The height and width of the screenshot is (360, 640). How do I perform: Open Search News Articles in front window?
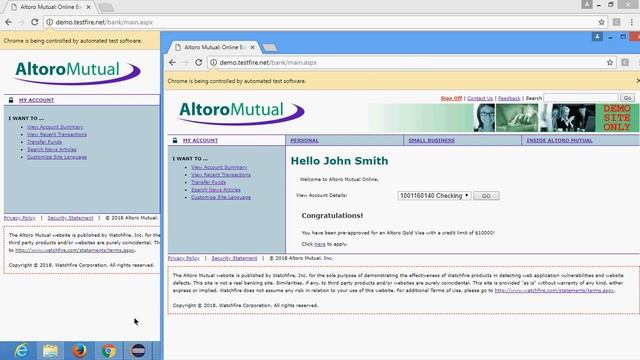pyautogui.click(x=216, y=190)
